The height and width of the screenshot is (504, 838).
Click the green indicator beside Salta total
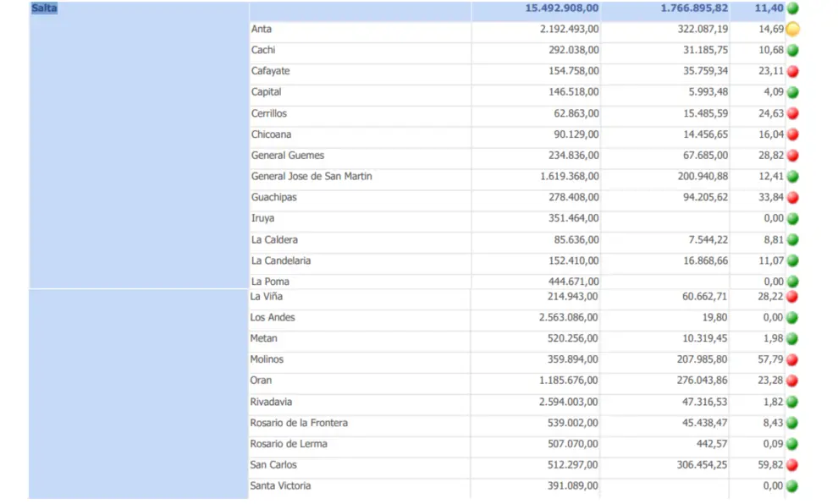[x=793, y=8]
